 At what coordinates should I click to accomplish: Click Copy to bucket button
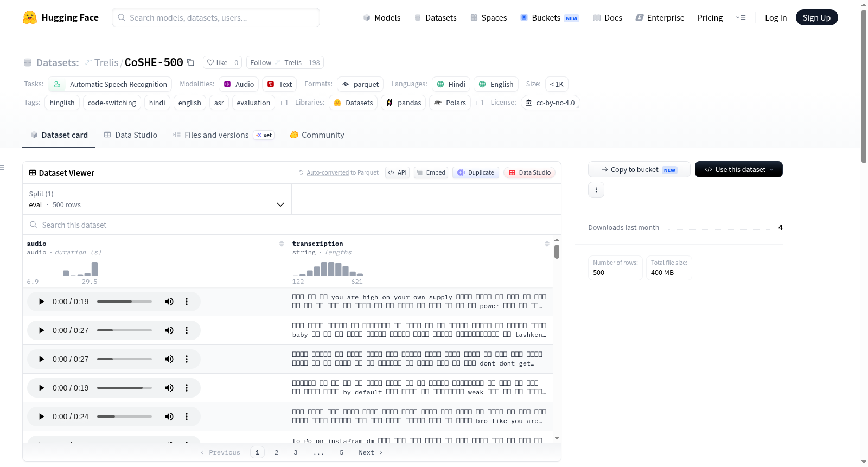639,169
